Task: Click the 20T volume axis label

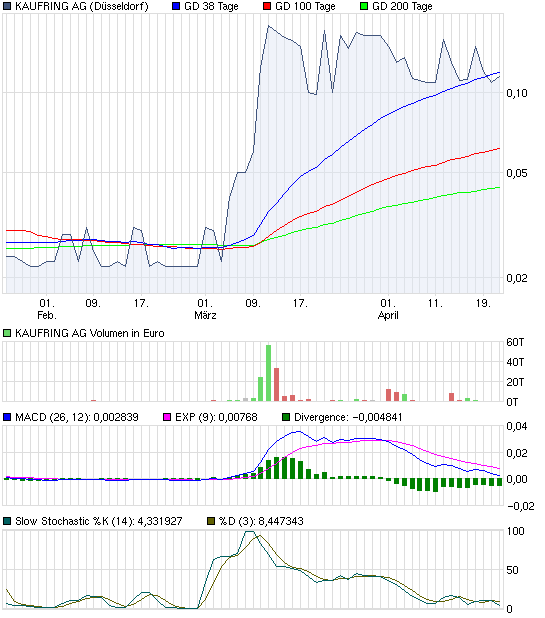Action: click(x=515, y=382)
